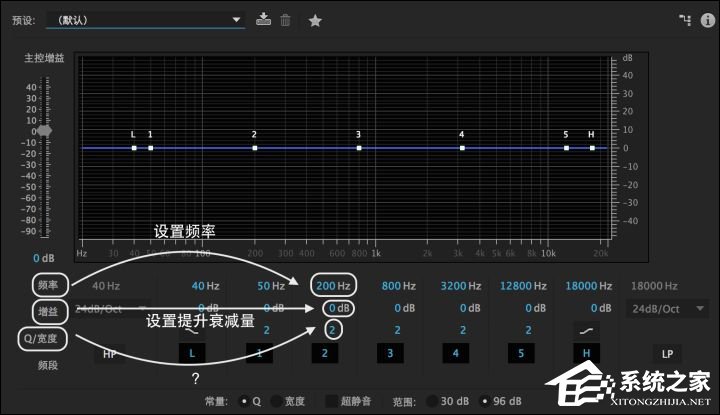Toggle band 1 button
The image size is (720, 415).
pyautogui.click(x=259, y=353)
